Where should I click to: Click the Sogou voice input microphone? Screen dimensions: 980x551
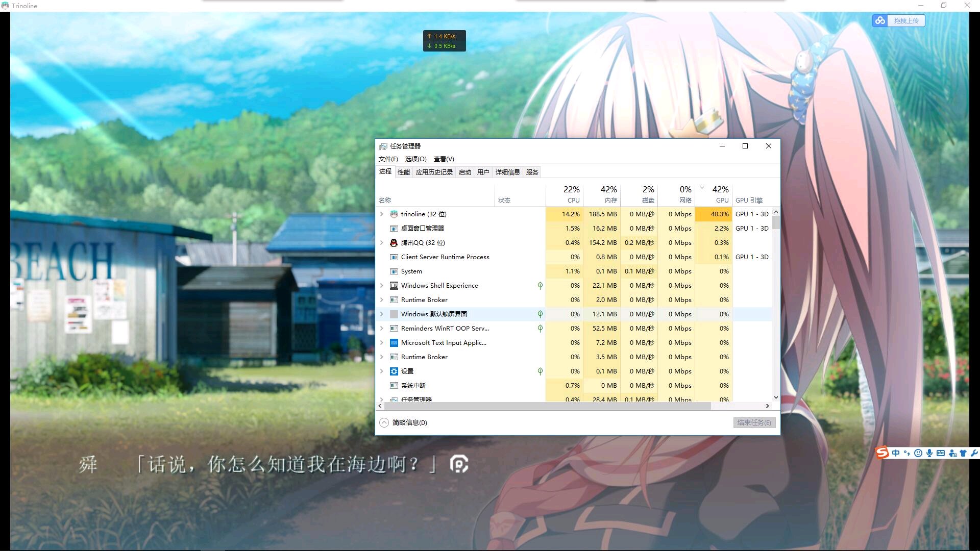(929, 453)
